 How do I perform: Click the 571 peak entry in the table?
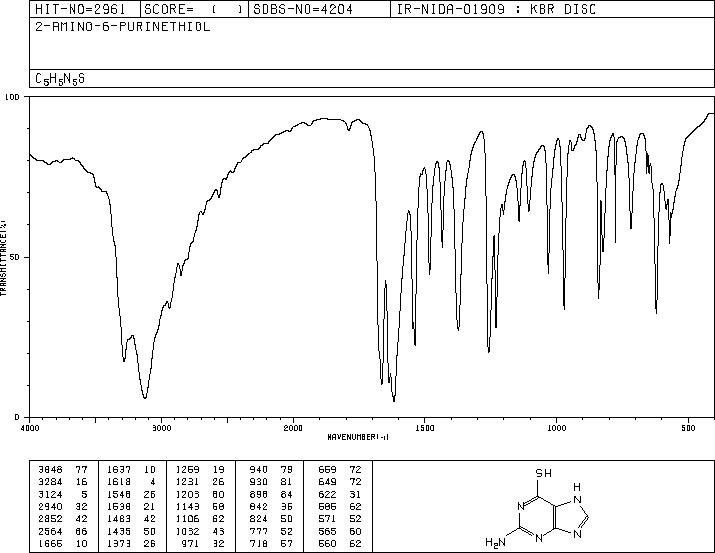click(x=340, y=519)
